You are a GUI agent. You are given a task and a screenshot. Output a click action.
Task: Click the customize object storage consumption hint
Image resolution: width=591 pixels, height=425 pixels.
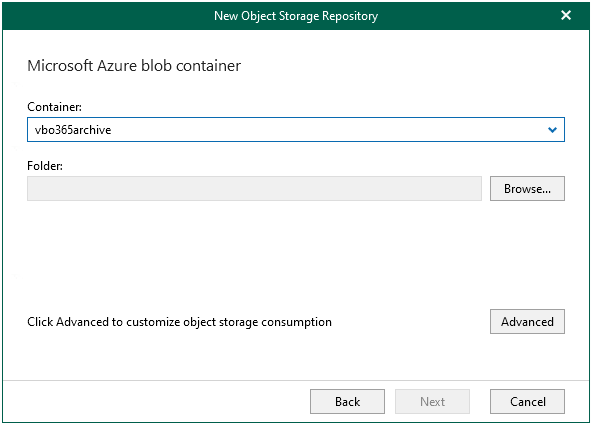pos(179,322)
